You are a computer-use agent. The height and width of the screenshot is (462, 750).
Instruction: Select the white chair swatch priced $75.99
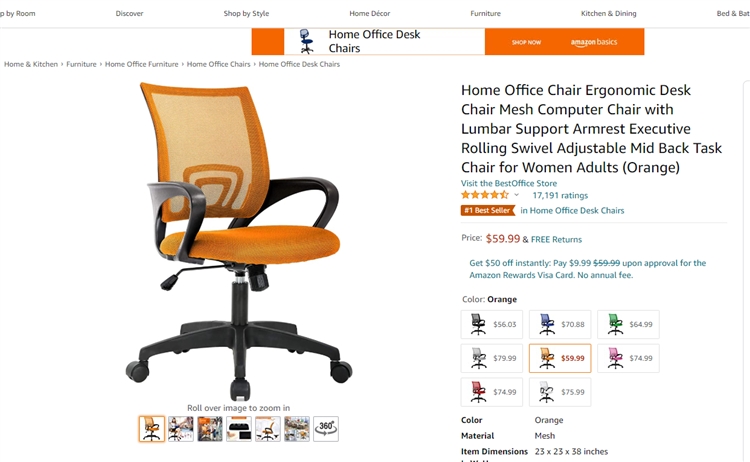(x=560, y=392)
